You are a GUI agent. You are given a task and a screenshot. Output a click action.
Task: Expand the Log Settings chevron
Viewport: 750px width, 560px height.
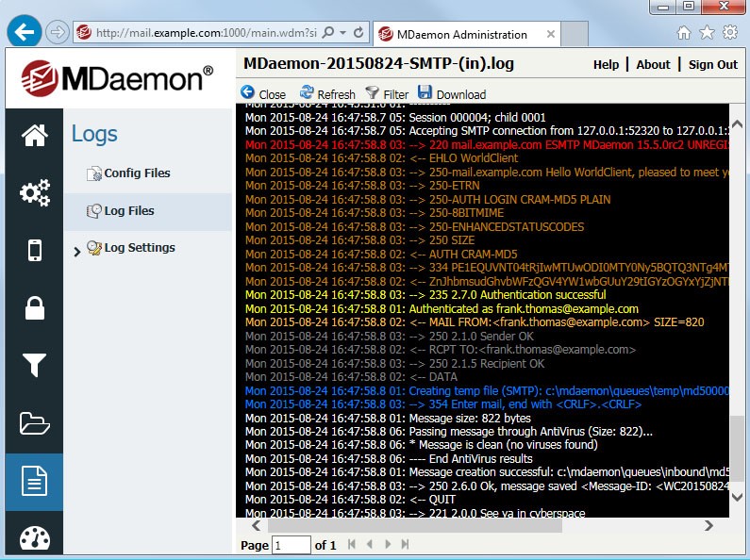click(x=77, y=252)
